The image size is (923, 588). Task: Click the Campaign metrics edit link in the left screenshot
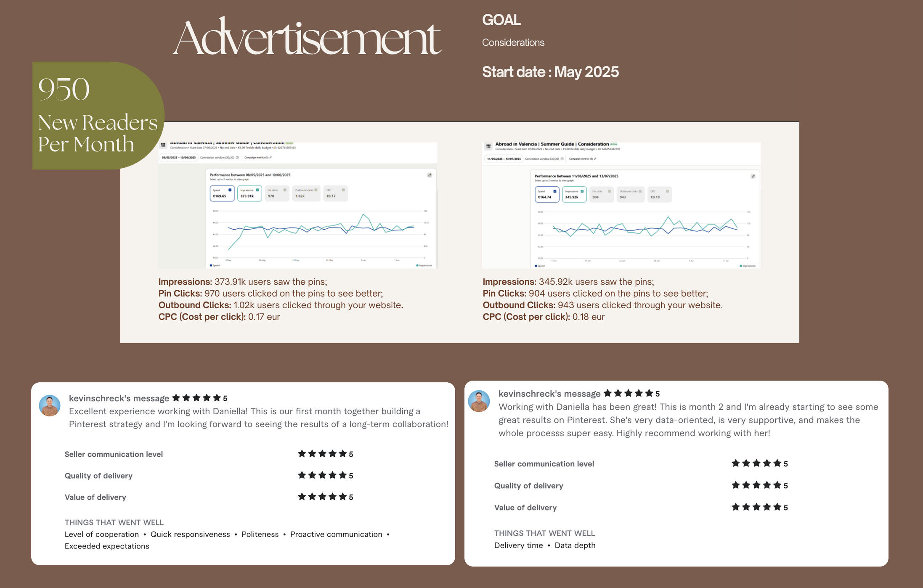257,158
